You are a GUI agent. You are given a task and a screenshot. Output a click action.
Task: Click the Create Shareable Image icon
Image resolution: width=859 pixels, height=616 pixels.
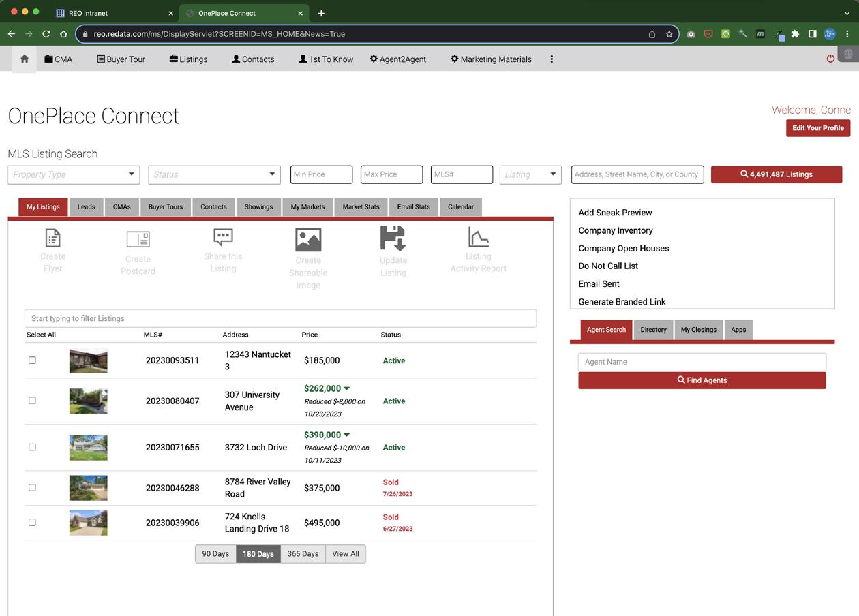point(308,240)
